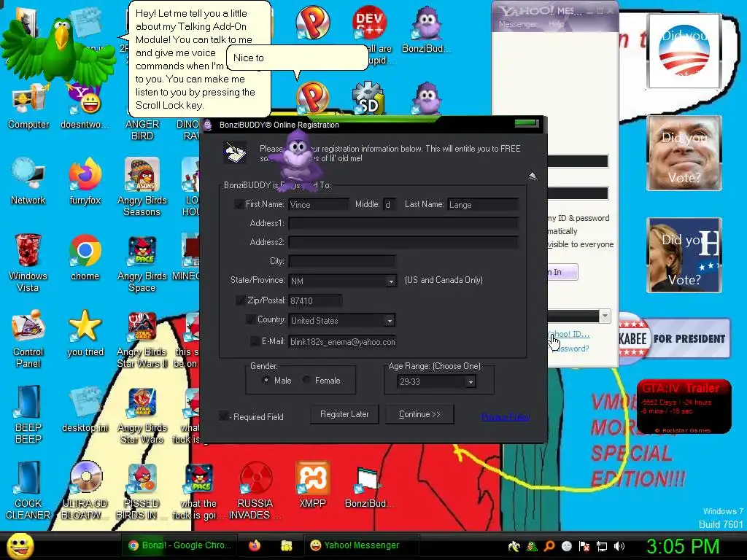Open the Age Range dropdown showing 29-33
The width and height of the screenshot is (747, 560).
click(x=471, y=381)
